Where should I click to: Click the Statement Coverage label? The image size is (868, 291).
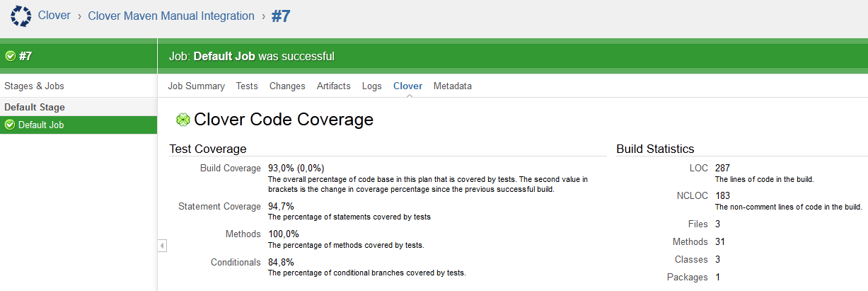coord(219,206)
